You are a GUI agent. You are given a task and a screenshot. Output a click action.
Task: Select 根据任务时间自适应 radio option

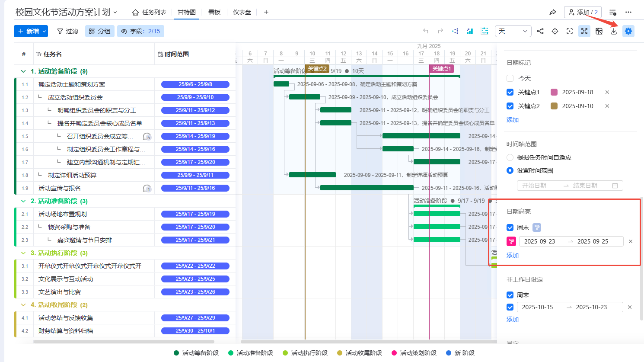point(510,157)
